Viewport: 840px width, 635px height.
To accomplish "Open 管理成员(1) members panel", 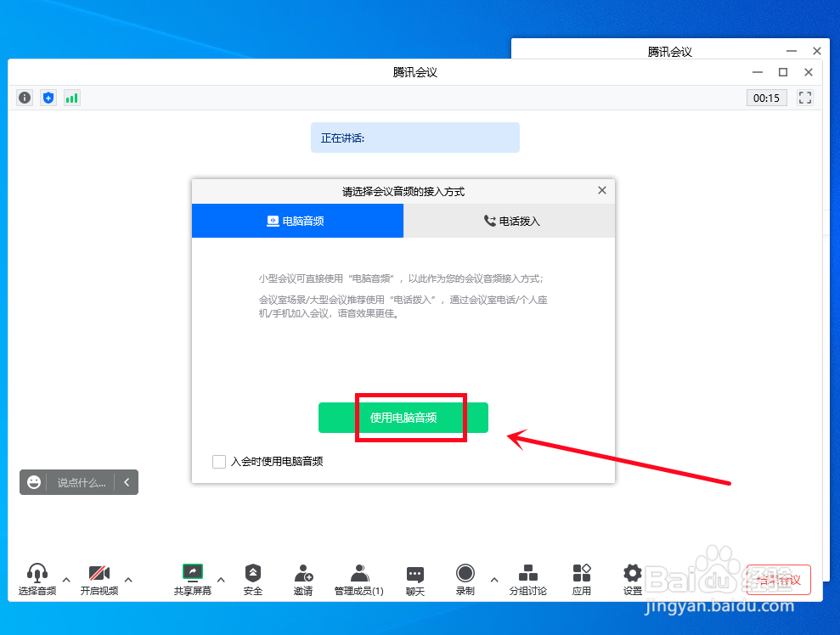I will click(x=359, y=579).
